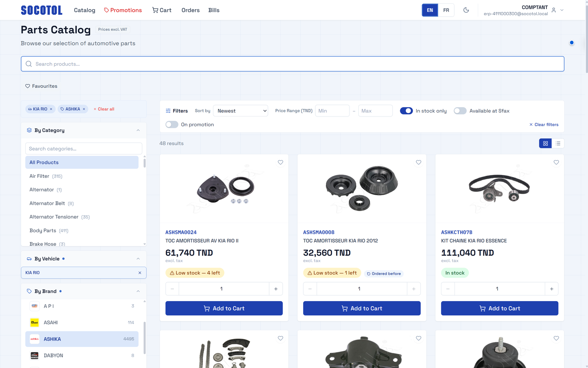Open product code ASHSMA0008 link

[x=319, y=232]
